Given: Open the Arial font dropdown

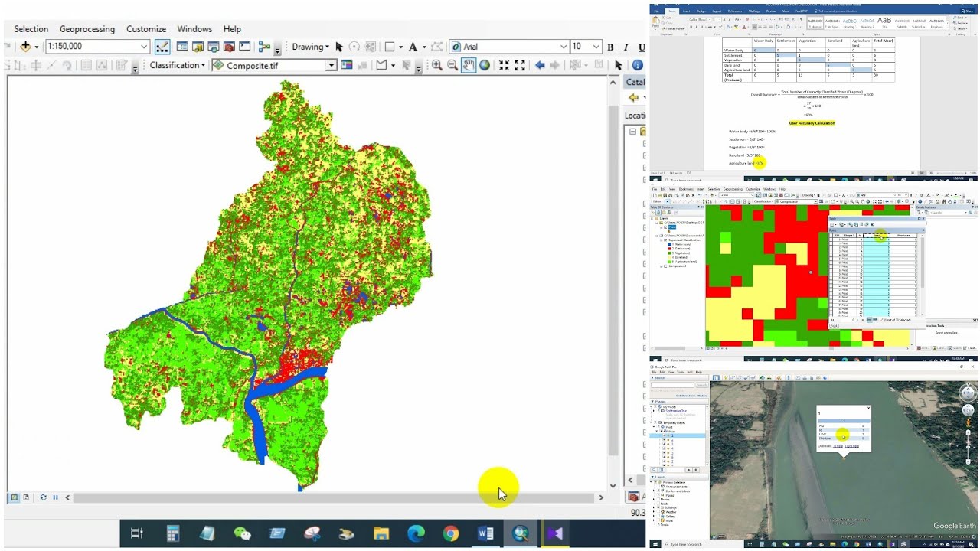Looking at the screenshot, I should (563, 47).
